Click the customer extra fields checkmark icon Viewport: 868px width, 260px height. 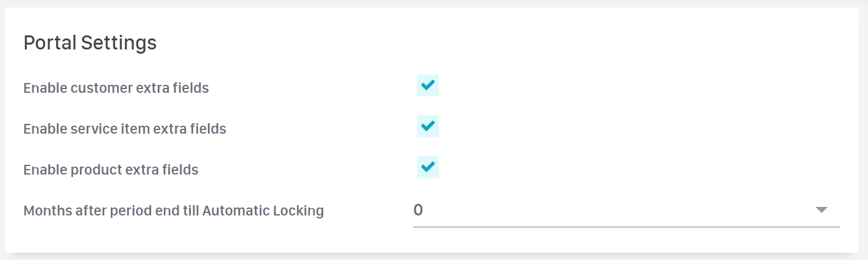coord(428,85)
